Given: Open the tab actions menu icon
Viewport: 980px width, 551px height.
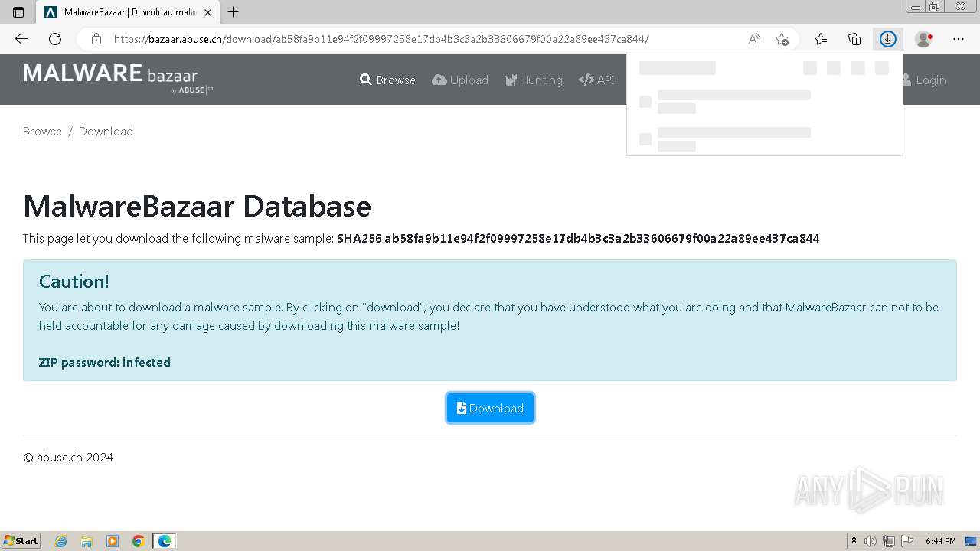Looking at the screenshot, I should pyautogui.click(x=18, y=12).
